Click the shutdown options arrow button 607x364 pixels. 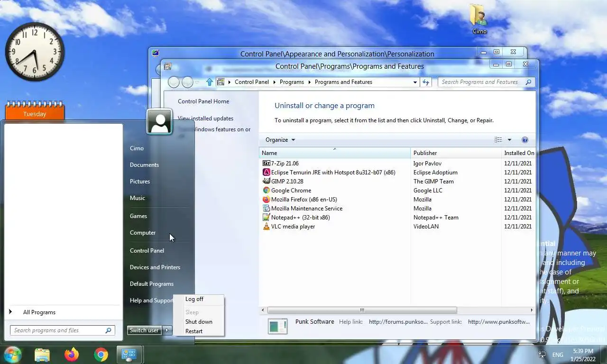[167, 330]
